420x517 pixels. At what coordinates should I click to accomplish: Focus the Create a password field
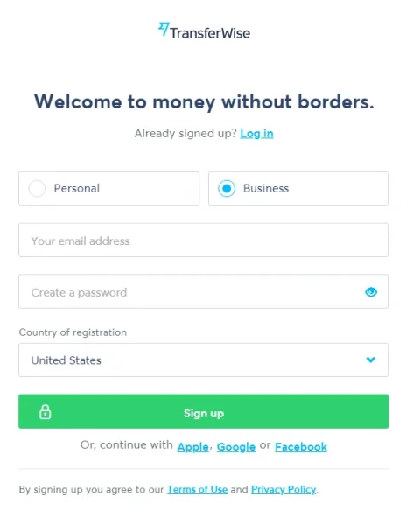203,291
